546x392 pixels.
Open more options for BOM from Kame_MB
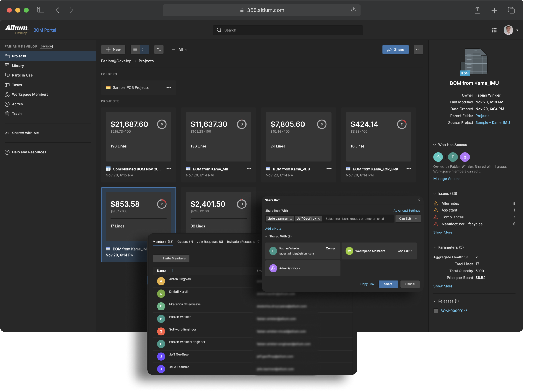[249, 169]
